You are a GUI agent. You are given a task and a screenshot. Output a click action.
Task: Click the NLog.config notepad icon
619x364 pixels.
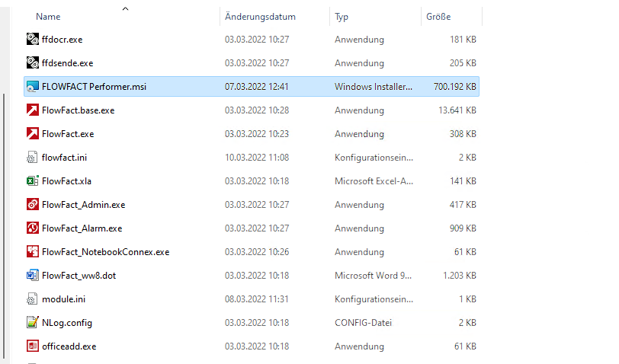(32, 323)
